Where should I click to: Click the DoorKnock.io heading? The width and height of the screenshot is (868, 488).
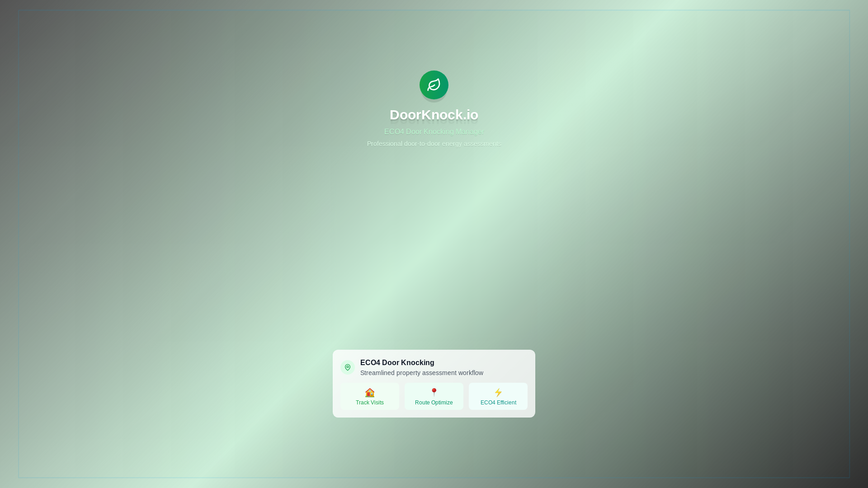click(x=434, y=115)
